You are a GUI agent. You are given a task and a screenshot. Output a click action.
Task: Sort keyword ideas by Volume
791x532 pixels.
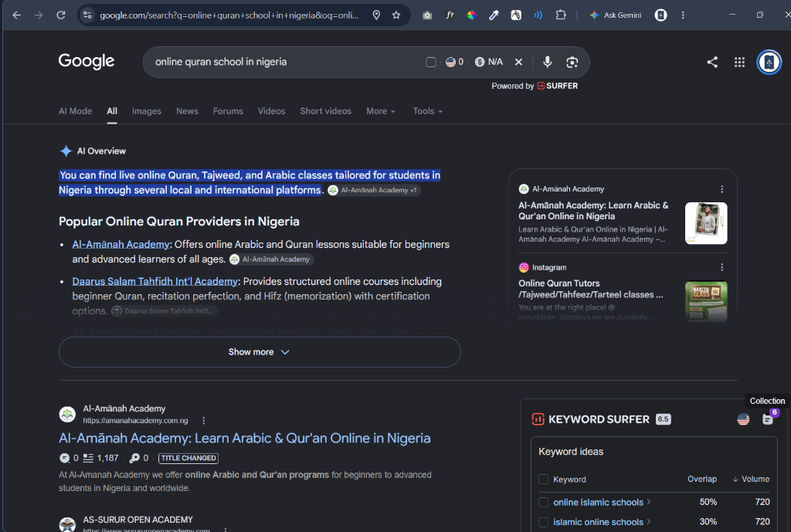coord(751,479)
